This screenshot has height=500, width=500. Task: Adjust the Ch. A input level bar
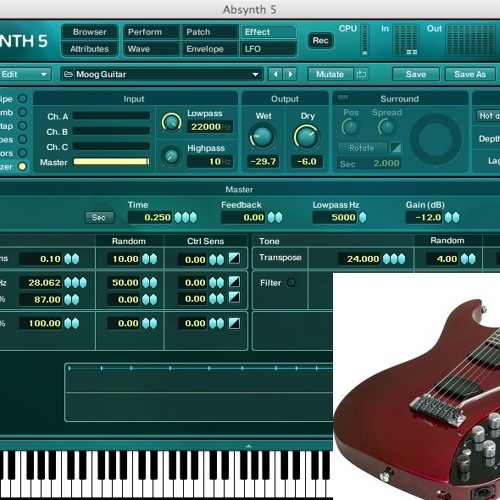click(111, 116)
